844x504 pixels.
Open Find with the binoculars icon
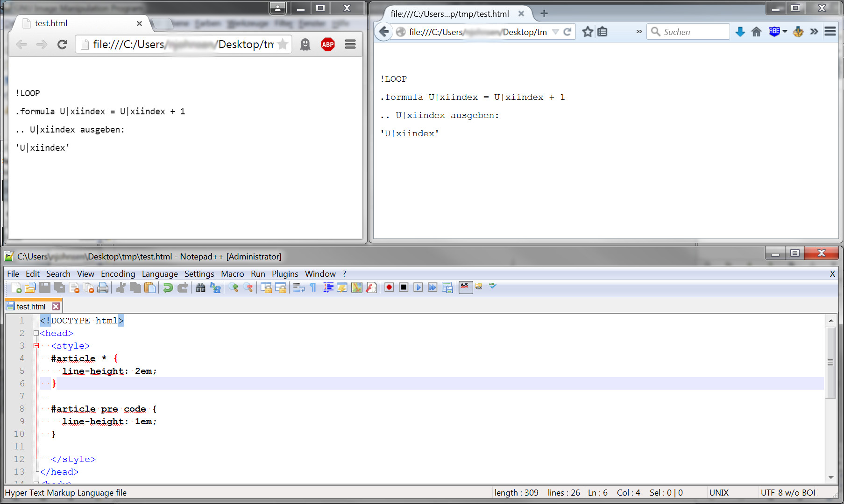[200, 288]
